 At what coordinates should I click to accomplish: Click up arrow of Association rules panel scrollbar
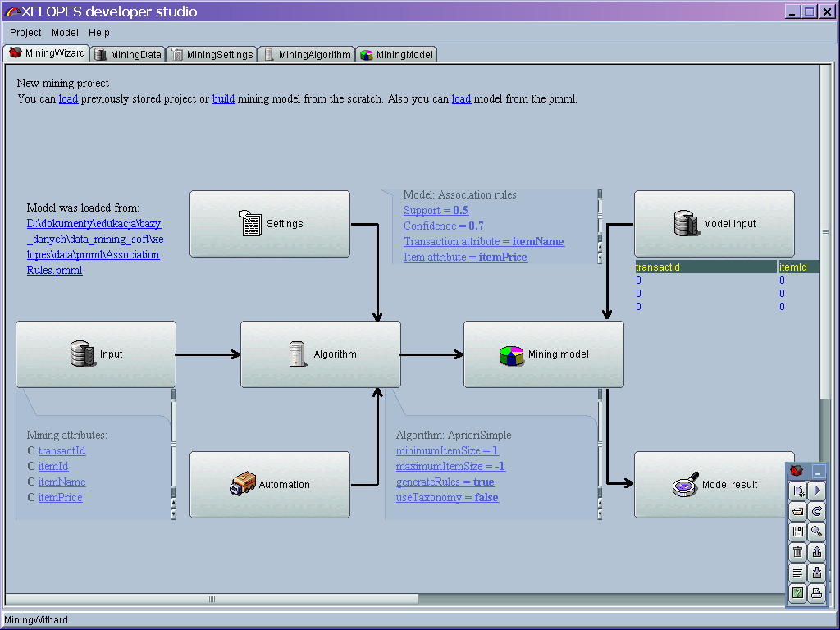[x=600, y=247]
